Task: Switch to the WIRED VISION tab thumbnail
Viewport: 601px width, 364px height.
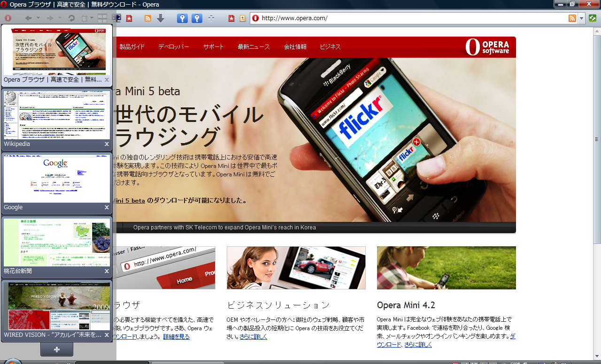Action: tap(57, 311)
